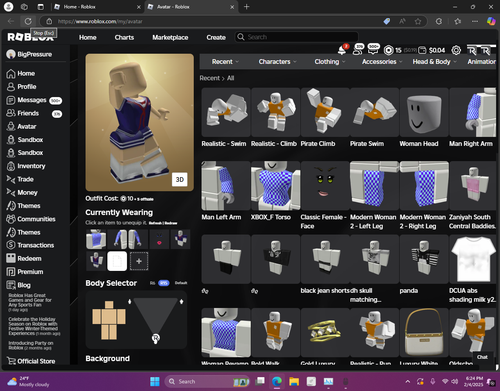Image resolution: width=500 pixels, height=391 pixels.
Task: Open the notifications bell icon
Action: [x=342, y=50]
